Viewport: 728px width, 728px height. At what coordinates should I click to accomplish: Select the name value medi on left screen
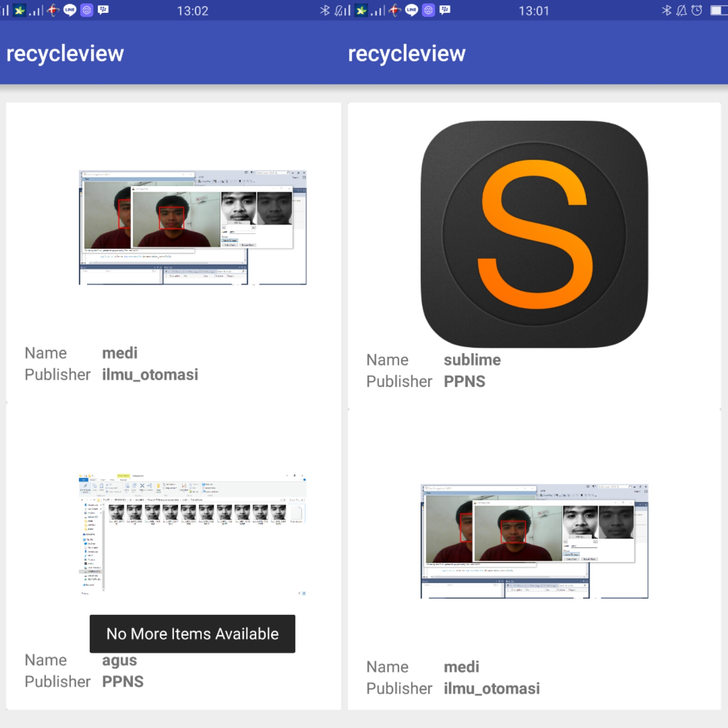point(120,353)
